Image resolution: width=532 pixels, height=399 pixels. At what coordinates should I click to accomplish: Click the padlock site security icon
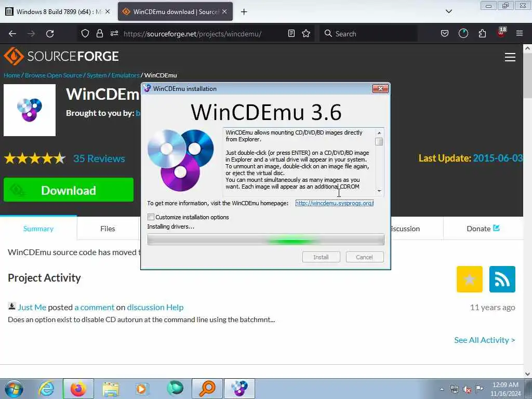pyautogui.click(x=99, y=34)
